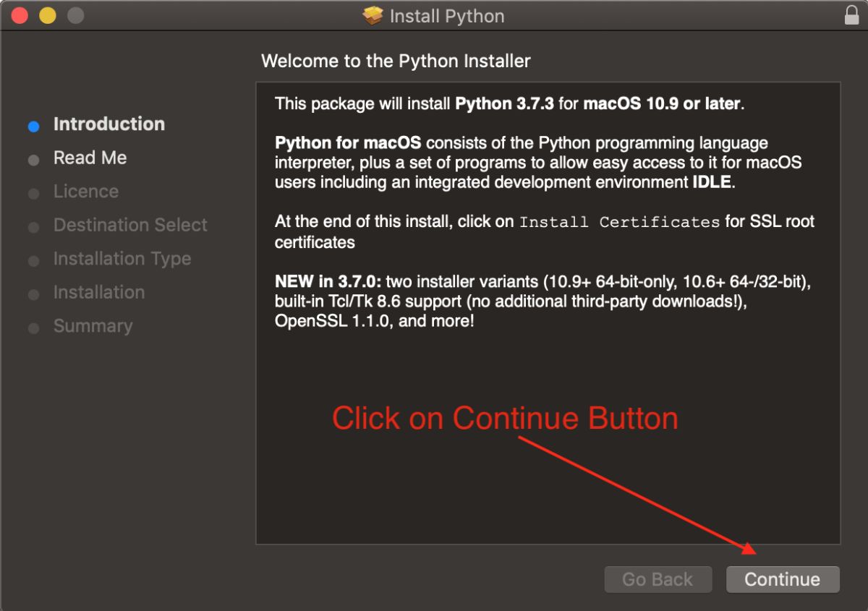Click the 'Install Python' window title
This screenshot has width=868, height=611.
pyautogui.click(x=447, y=16)
